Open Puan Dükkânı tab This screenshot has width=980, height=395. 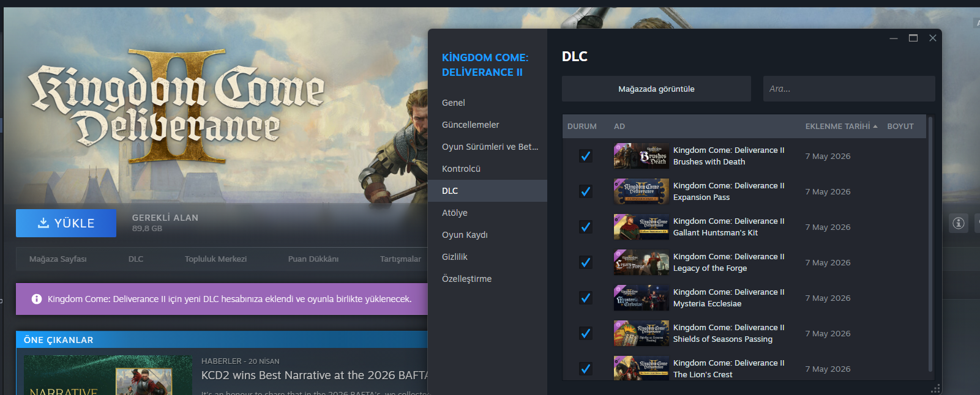coord(313,259)
